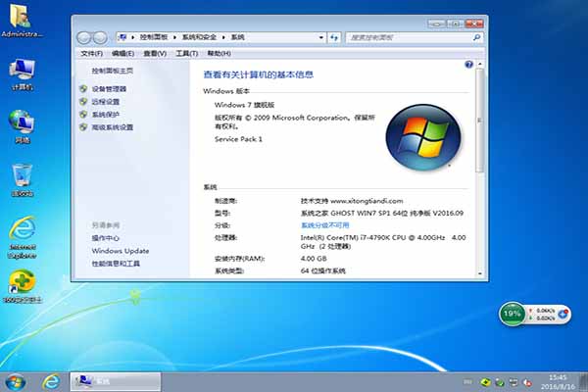This screenshot has width=588, height=392.
Task: Click the Show Desktop button
Action: point(583,382)
